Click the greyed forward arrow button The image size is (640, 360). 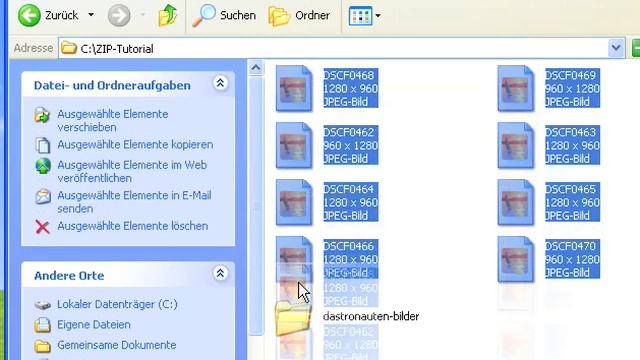click(x=119, y=16)
